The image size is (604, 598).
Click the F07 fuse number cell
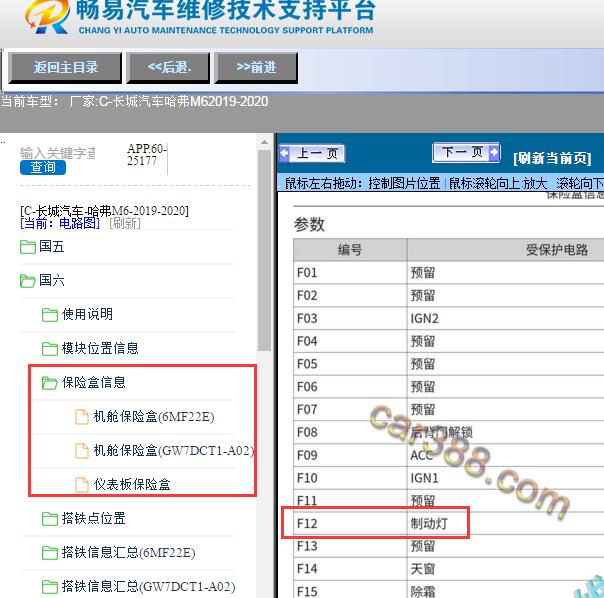(350, 410)
